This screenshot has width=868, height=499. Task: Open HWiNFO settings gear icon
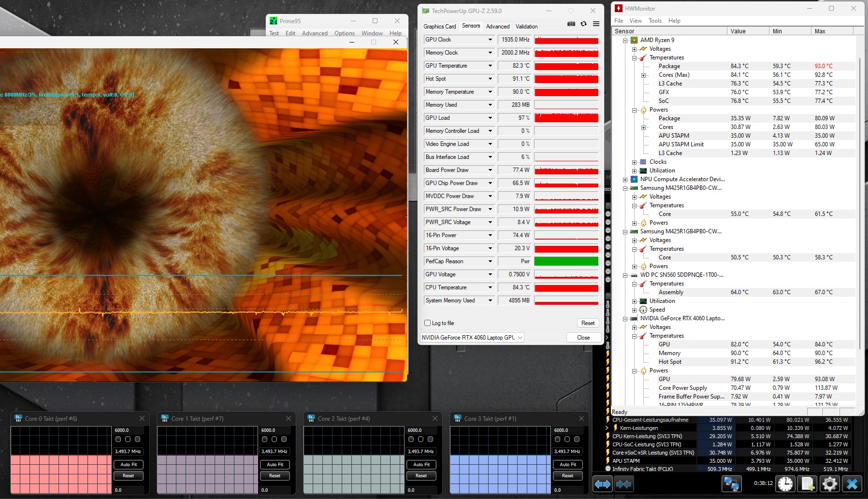point(829,484)
